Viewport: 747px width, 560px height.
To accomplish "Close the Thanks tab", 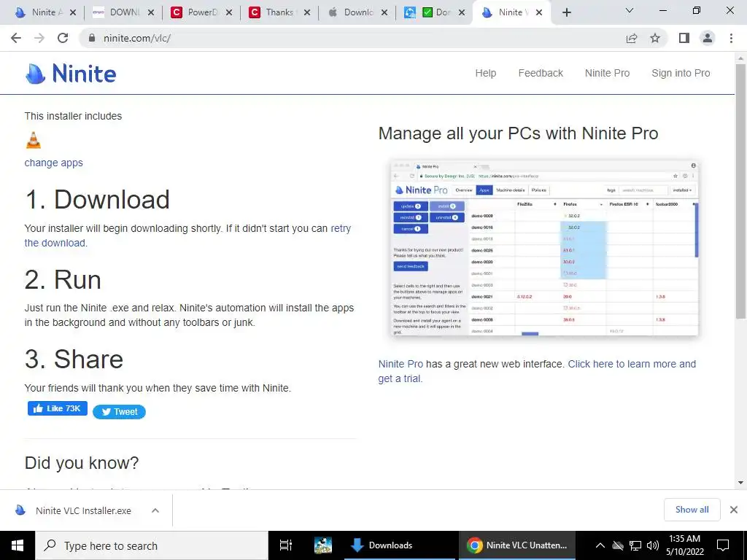I will click(x=307, y=12).
